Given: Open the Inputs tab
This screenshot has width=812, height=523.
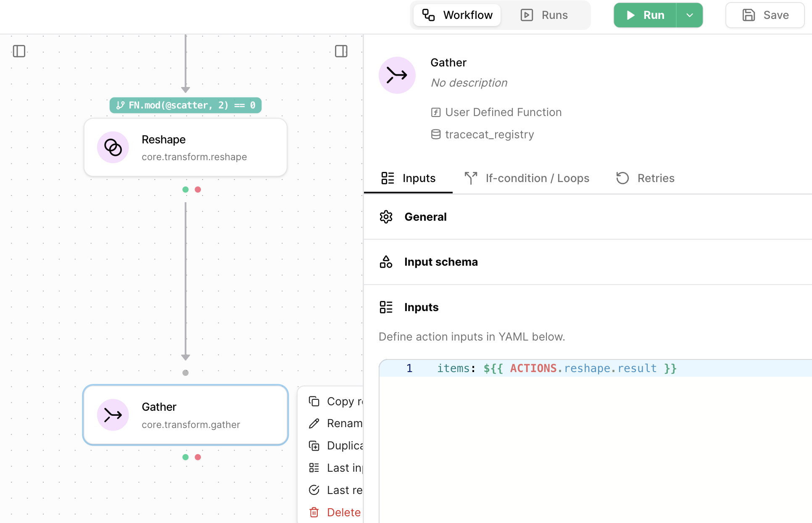Looking at the screenshot, I should (x=408, y=178).
